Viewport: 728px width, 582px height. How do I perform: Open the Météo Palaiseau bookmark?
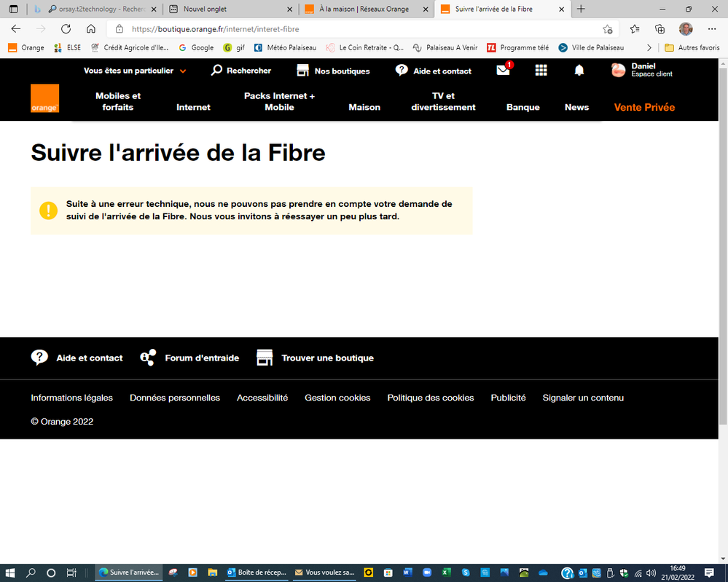click(x=285, y=48)
